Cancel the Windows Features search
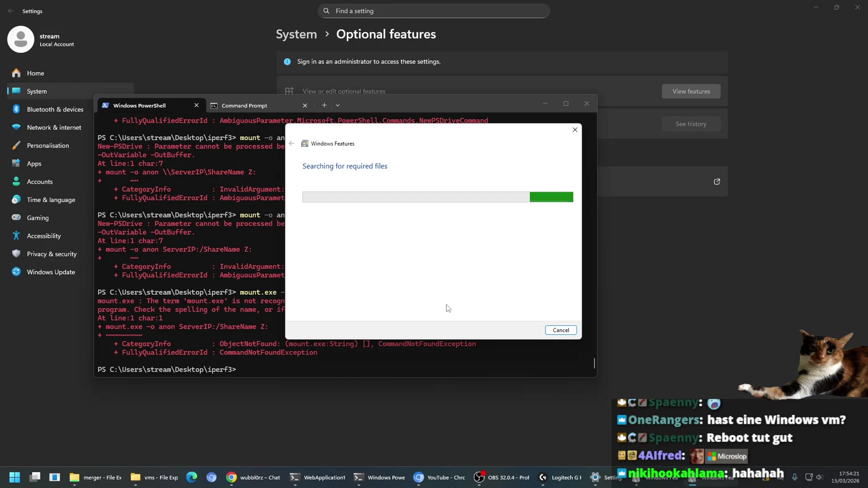The height and width of the screenshot is (488, 868). (561, 330)
